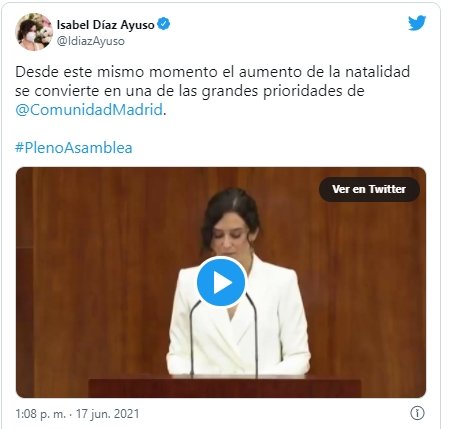Viewport: 450px width, 429px height.
Task: Open the #PlenoAsamblea hashtag
Action: pos(74,148)
